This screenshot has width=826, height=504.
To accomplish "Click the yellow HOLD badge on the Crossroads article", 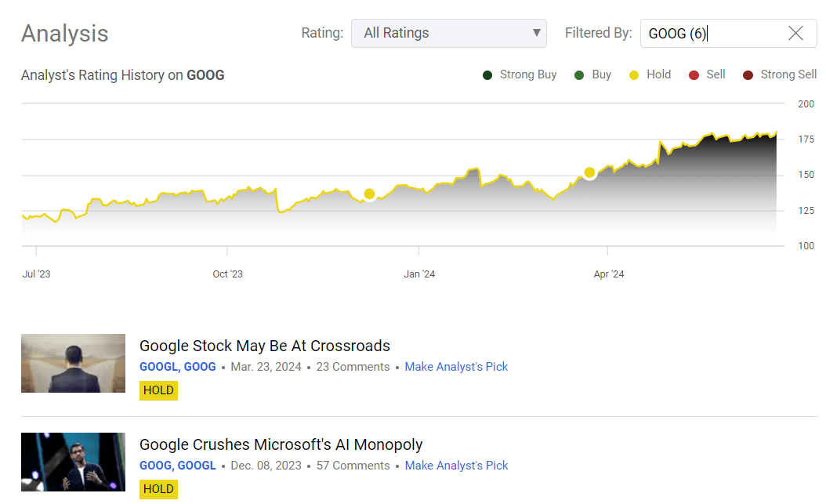I will [x=158, y=390].
